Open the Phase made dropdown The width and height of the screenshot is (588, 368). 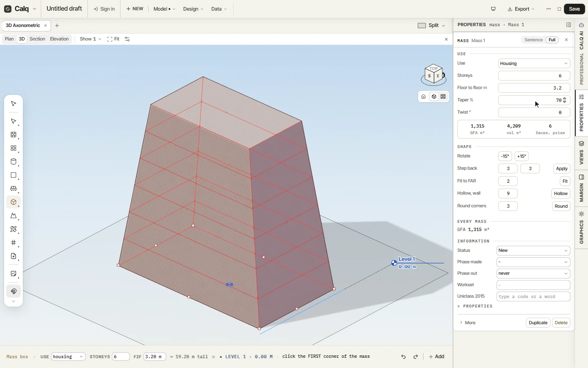click(x=533, y=262)
